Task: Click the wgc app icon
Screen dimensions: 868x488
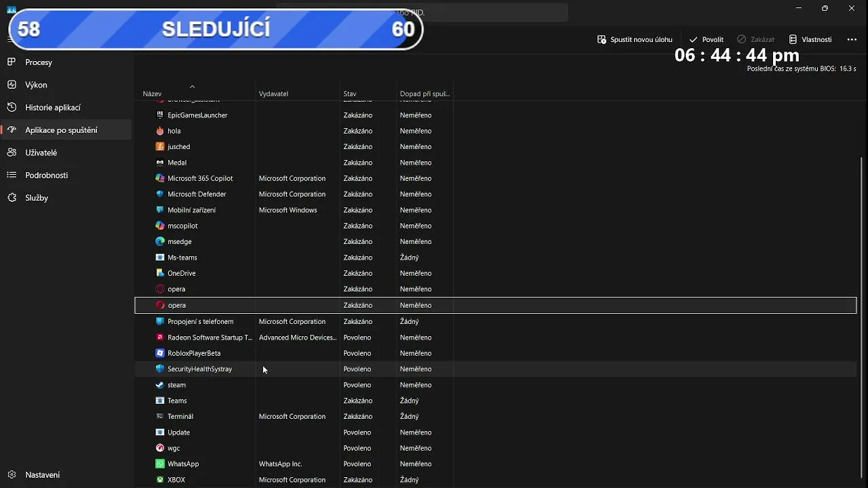Action: tap(160, 448)
